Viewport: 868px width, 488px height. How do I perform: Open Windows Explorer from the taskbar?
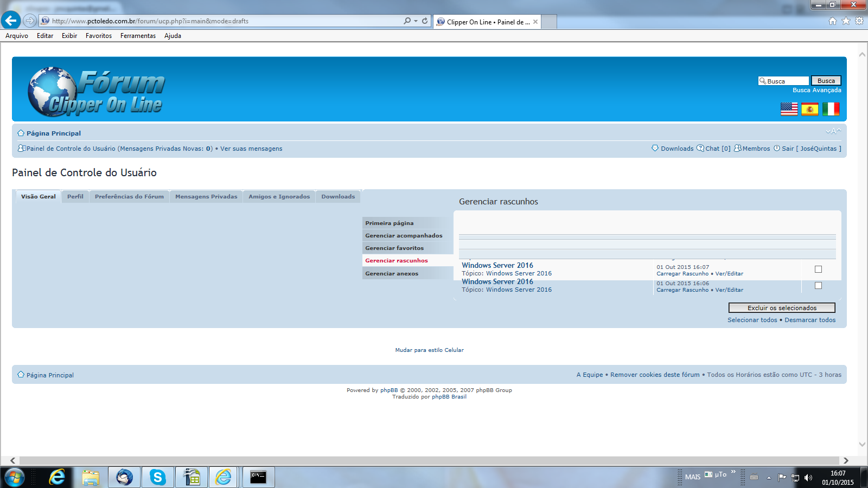coord(91,477)
